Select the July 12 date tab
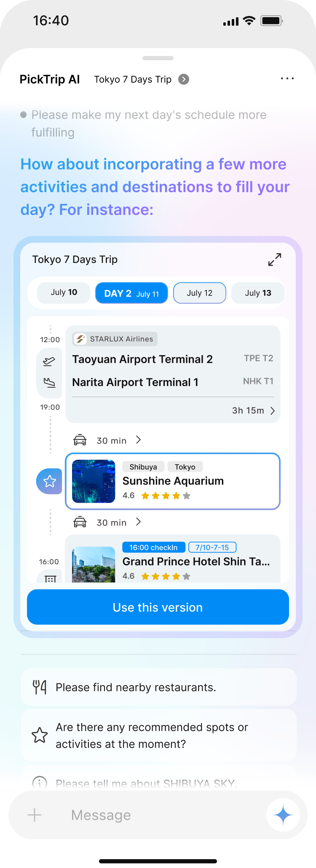Viewport: 316px width, 868px height. pos(200,293)
